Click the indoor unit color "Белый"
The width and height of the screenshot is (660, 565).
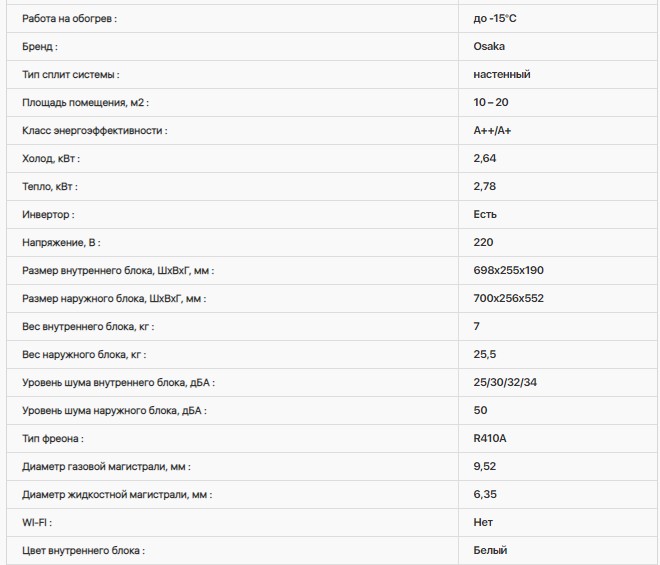pyautogui.click(x=490, y=550)
